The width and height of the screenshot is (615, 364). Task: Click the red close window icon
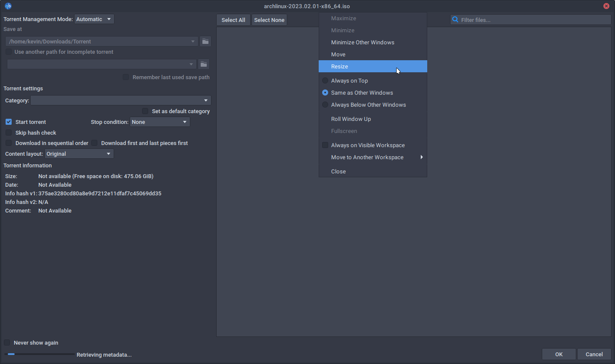point(606,6)
